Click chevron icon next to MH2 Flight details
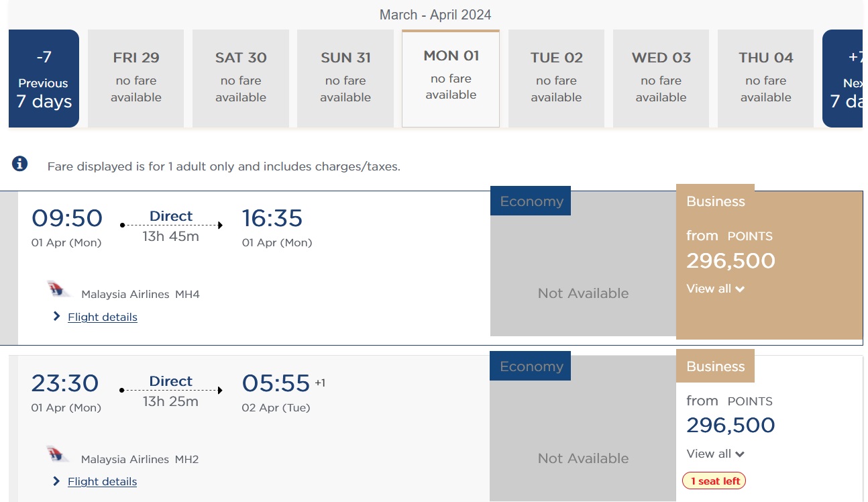Screen dimensions: 868x502 point(56,481)
